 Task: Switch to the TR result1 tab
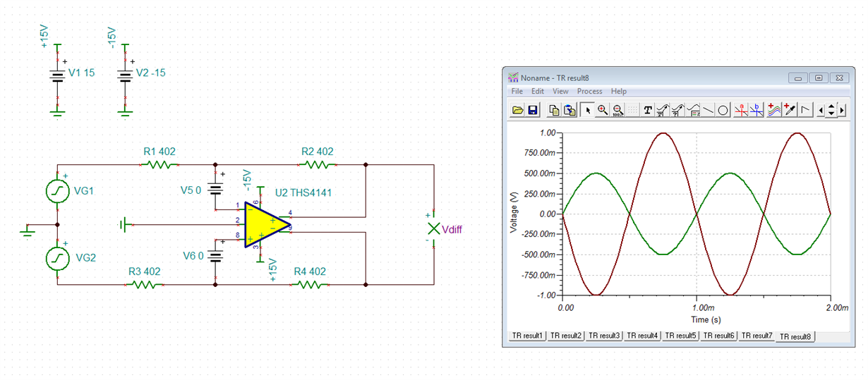pyautogui.click(x=527, y=336)
